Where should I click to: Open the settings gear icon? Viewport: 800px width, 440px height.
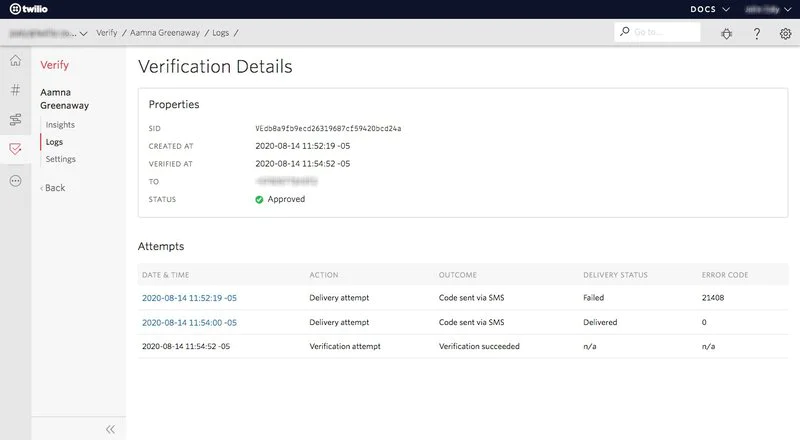click(785, 33)
